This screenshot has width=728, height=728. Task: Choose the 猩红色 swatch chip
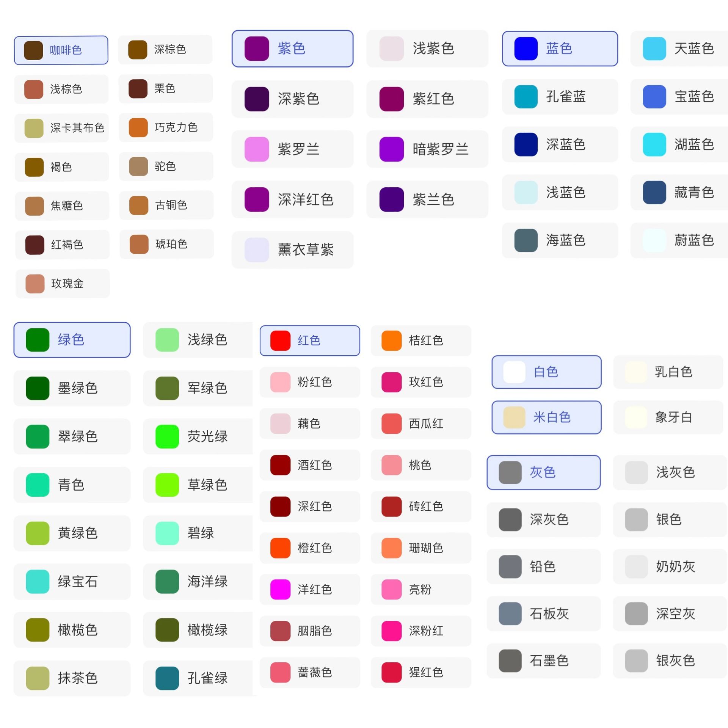tap(420, 672)
